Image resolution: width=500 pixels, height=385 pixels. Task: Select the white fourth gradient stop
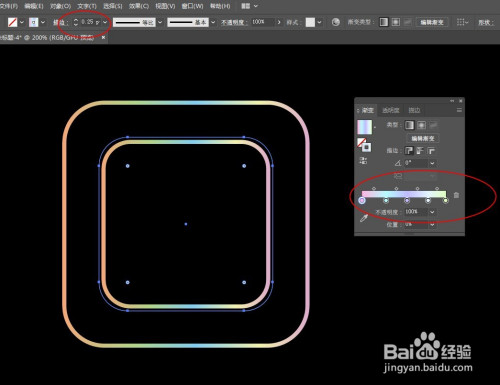point(428,200)
